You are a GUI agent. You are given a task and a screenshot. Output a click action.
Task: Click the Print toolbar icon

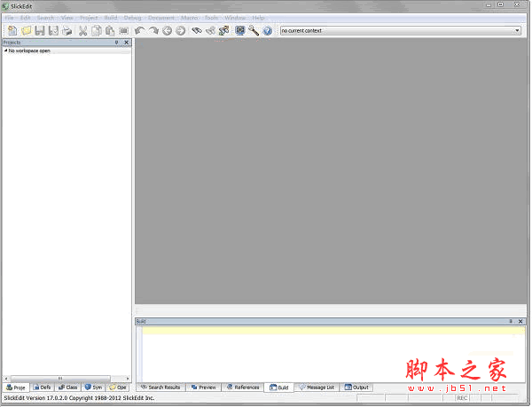tap(67, 31)
